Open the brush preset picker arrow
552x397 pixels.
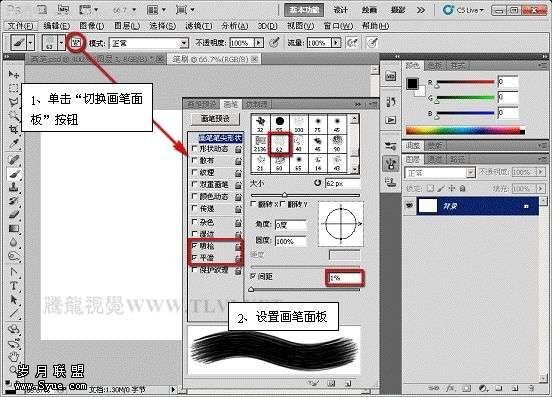(x=61, y=43)
